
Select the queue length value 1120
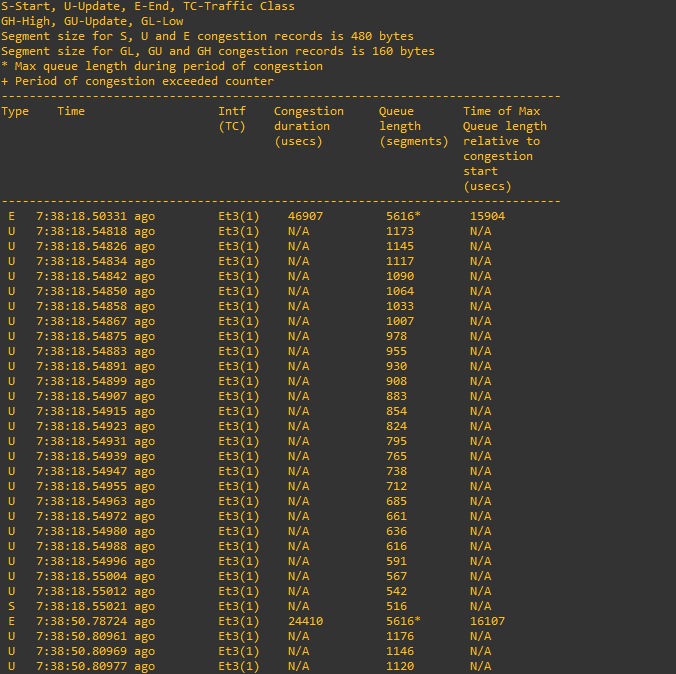click(x=400, y=666)
